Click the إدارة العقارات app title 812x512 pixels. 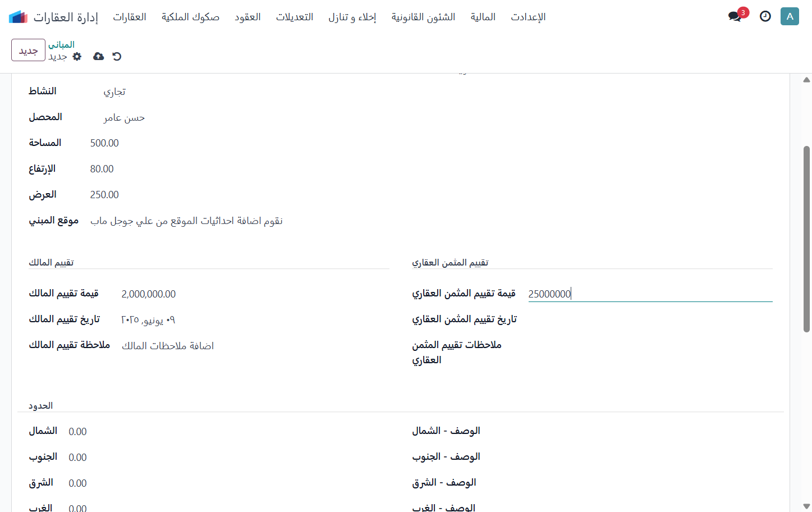click(66, 17)
